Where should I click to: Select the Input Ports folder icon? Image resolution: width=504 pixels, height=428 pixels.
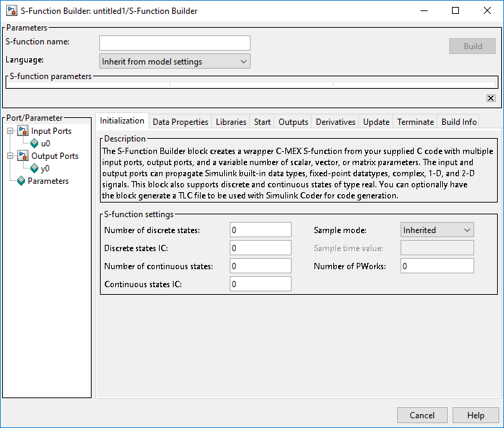pyautogui.click(x=23, y=130)
